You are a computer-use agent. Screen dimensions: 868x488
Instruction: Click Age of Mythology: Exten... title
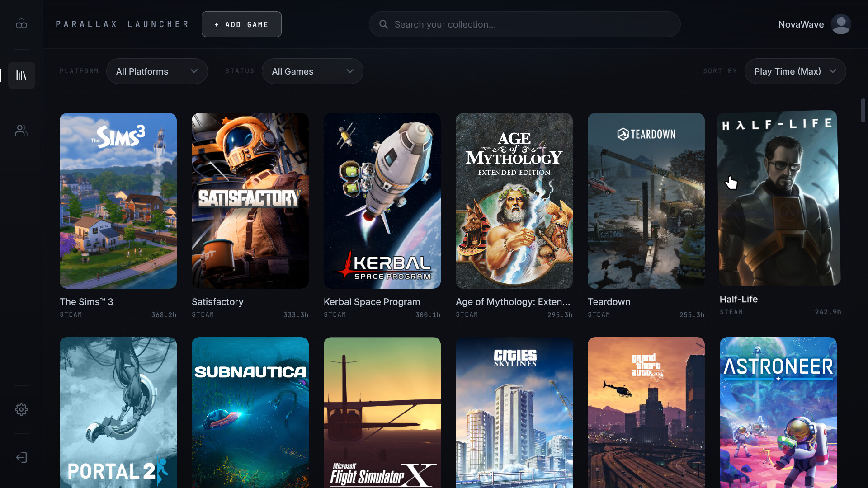tap(513, 302)
